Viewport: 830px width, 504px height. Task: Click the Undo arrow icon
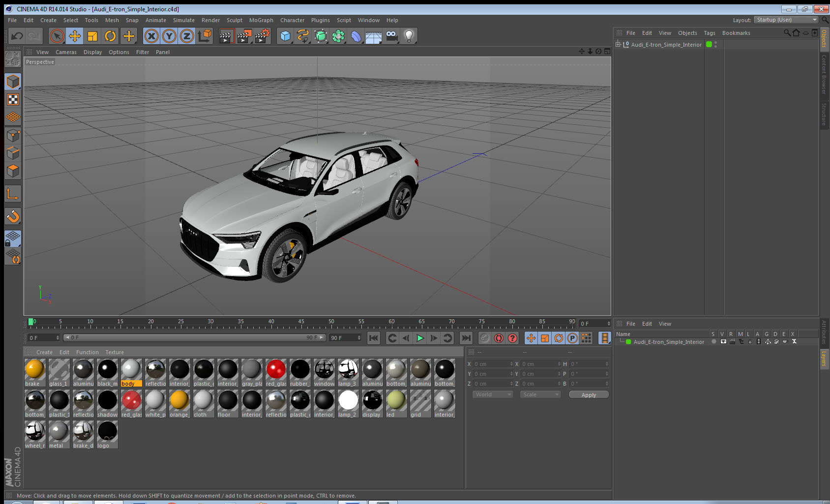click(x=17, y=36)
